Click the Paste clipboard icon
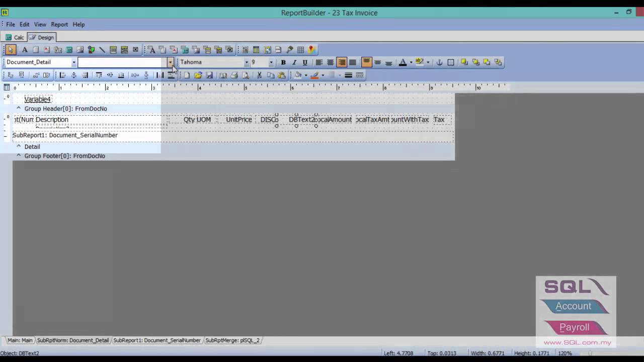644x362 pixels. click(x=282, y=75)
